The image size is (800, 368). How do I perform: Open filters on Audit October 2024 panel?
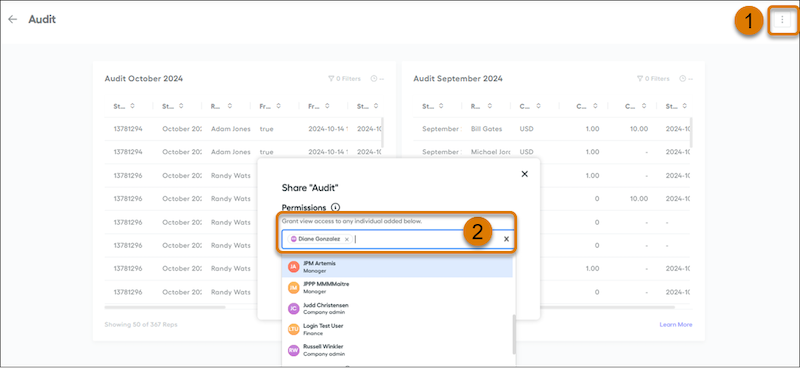click(344, 79)
